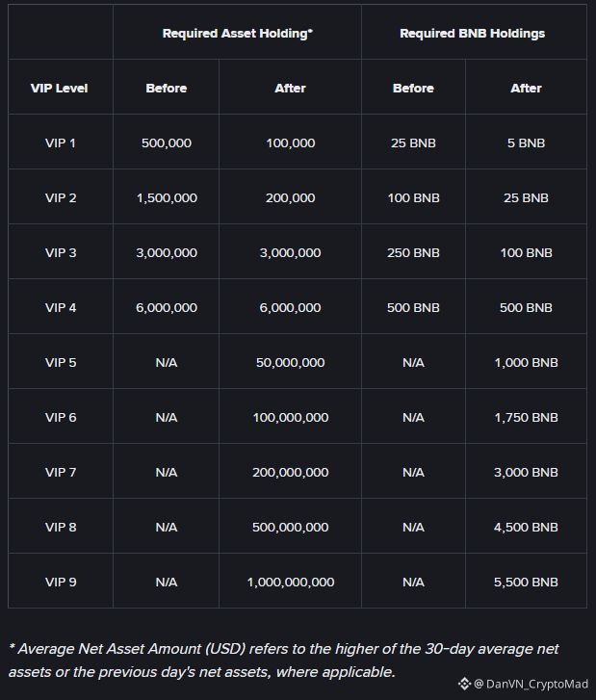Click the 25 BNB before cell for VIP 1
This screenshot has width=596, height=700.
point(413,143)
